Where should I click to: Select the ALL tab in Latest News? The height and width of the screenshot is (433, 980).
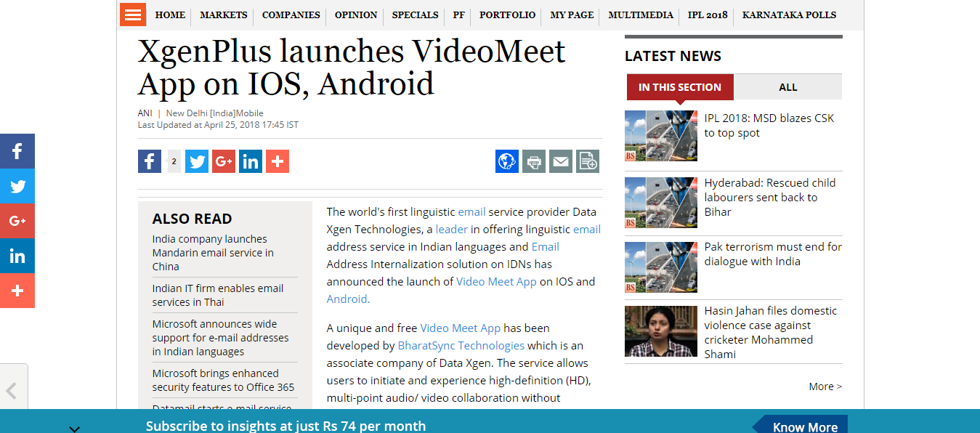click(x=788, y=87)
